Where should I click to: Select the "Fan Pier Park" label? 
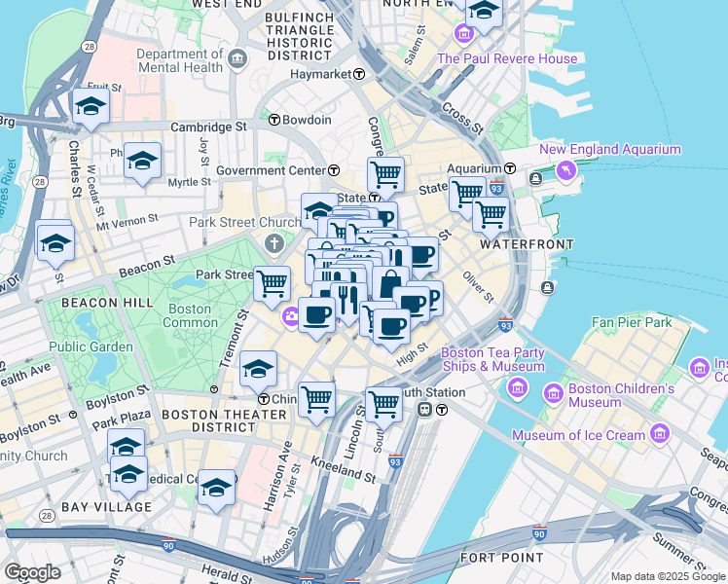632,322
